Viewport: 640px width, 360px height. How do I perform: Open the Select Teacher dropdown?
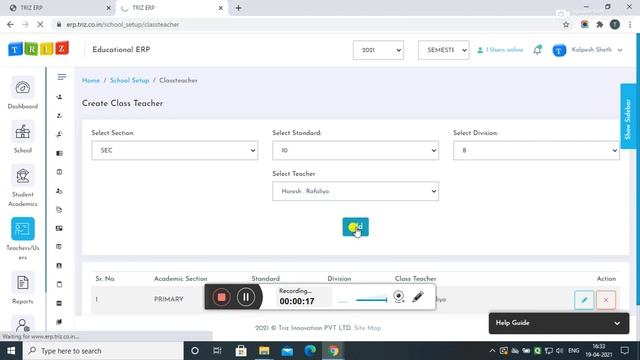(x=356, y=191)
